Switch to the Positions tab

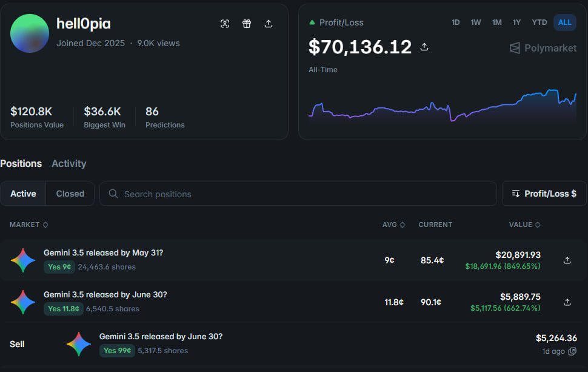click(x=21, y=163)
